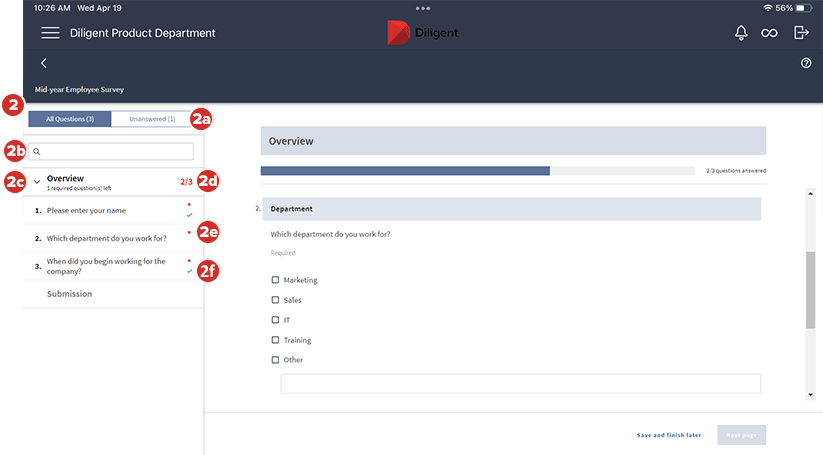Click the questions answered progress bar
This screenshot has height=455, width=823.
477,171
